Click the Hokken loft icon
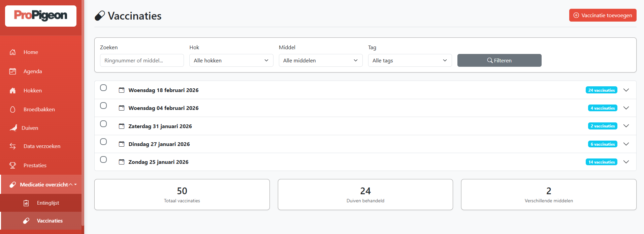Viewport: 644px width, 234px height. (x=13, y=91)
